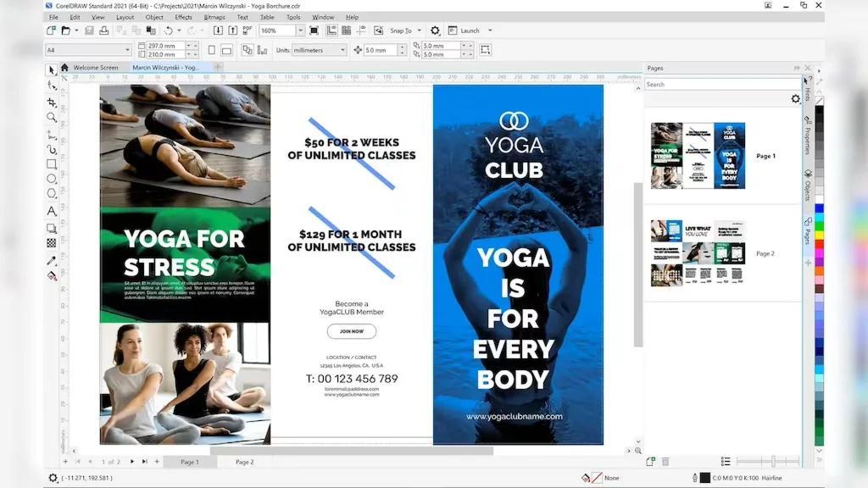The height and width of the screenshot is (488, 868).
Task: Click the Publish to PDF icon
Action: [x=247, y=30]
